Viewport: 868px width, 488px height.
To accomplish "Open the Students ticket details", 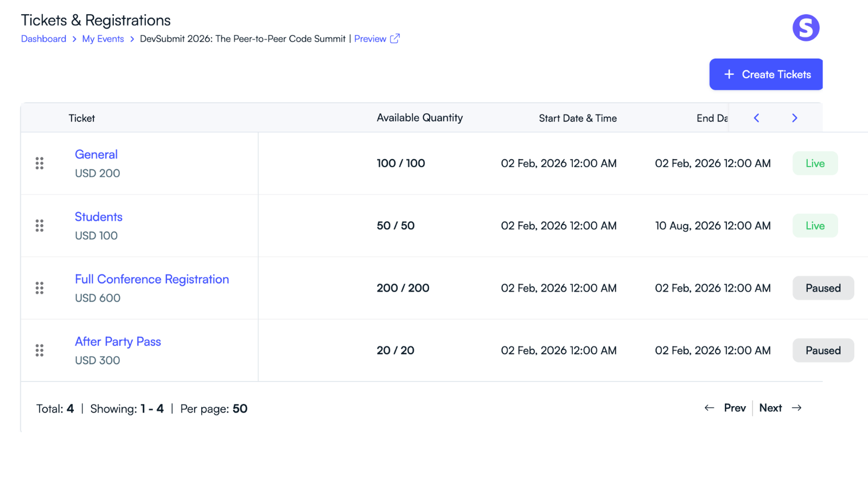I will [99, 217].
